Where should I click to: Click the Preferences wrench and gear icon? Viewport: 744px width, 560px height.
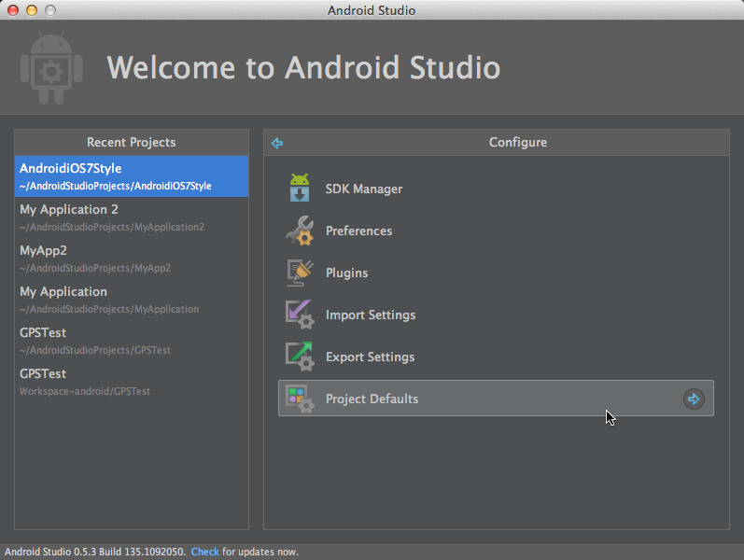(x=300, y=231)
